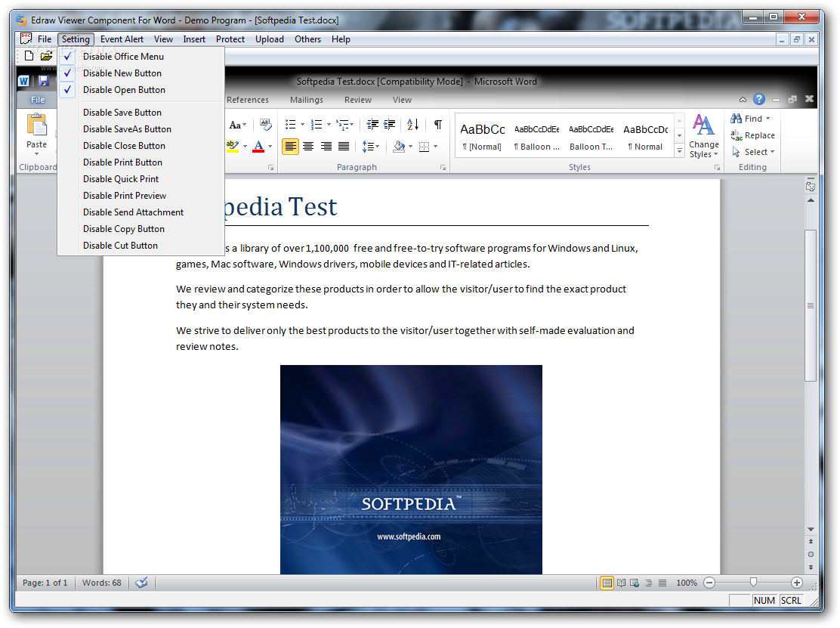Click the Numbering list icon

pyautogui.click(x=317, y=124)
